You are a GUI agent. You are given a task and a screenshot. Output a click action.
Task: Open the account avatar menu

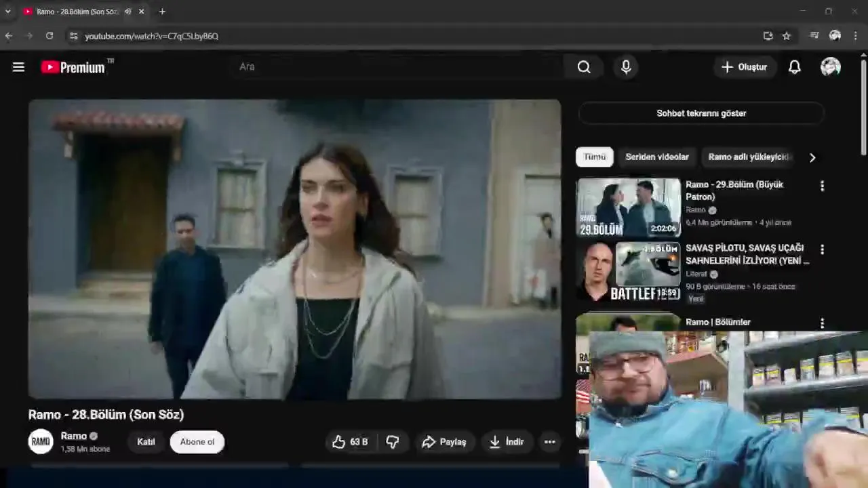[x=831, y=66]
